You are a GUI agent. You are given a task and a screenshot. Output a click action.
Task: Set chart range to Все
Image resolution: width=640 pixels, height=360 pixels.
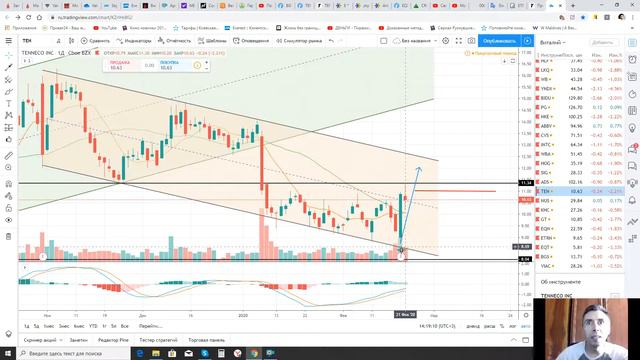click(x=124, y=326)
